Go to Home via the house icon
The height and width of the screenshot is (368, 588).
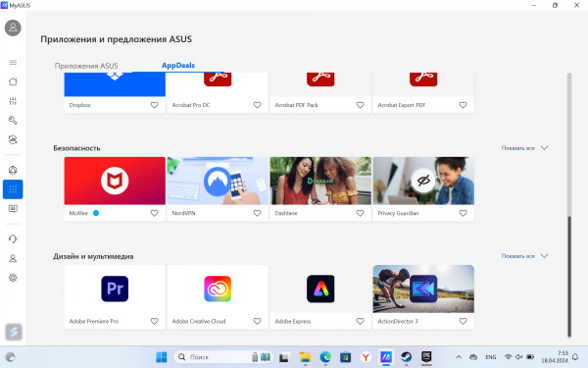pos(13,81)
